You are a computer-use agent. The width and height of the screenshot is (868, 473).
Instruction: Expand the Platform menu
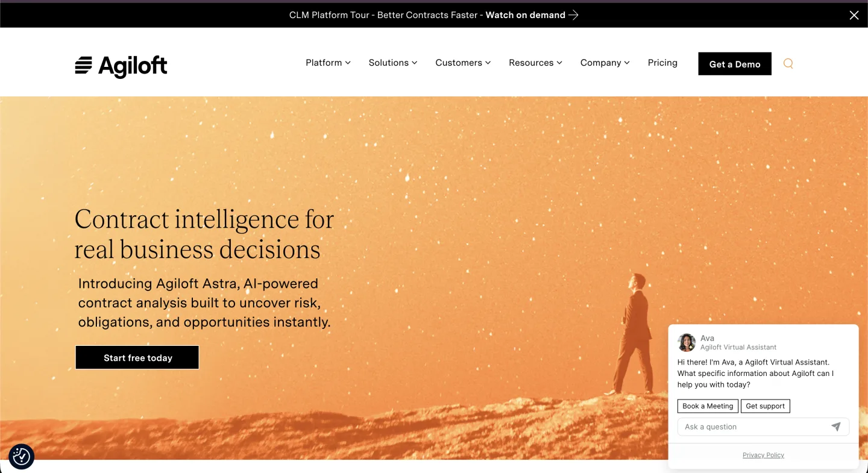click(x=328, y=63)
